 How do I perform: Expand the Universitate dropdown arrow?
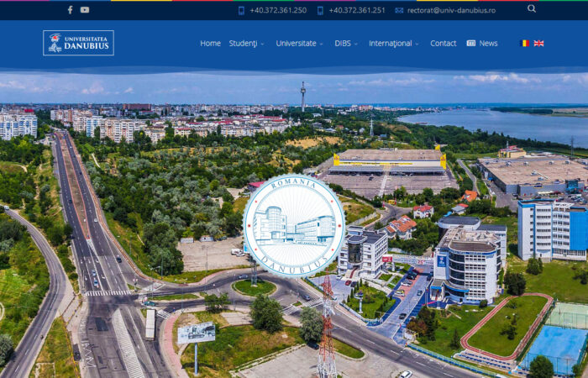(x=321, y=44)
